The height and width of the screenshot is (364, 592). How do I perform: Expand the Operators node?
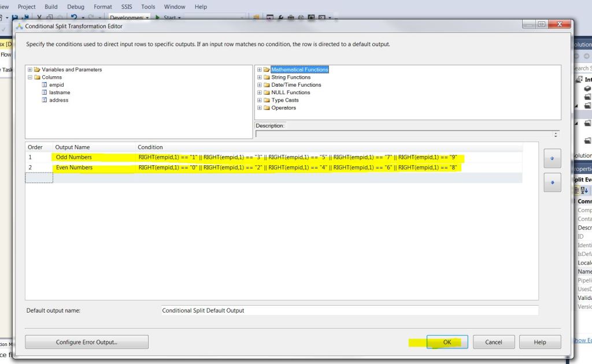tap(260, 107)
